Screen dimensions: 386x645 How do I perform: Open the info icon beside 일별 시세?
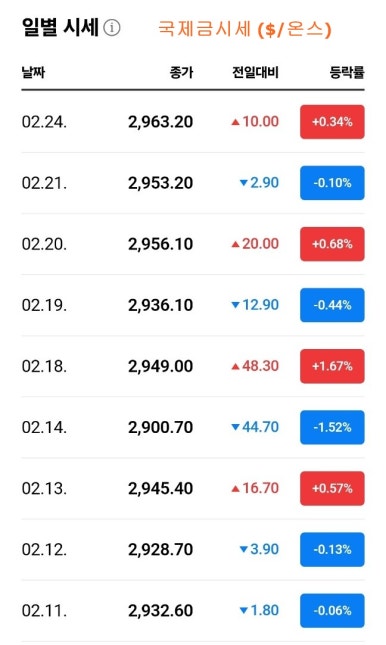tap(112, 28)
